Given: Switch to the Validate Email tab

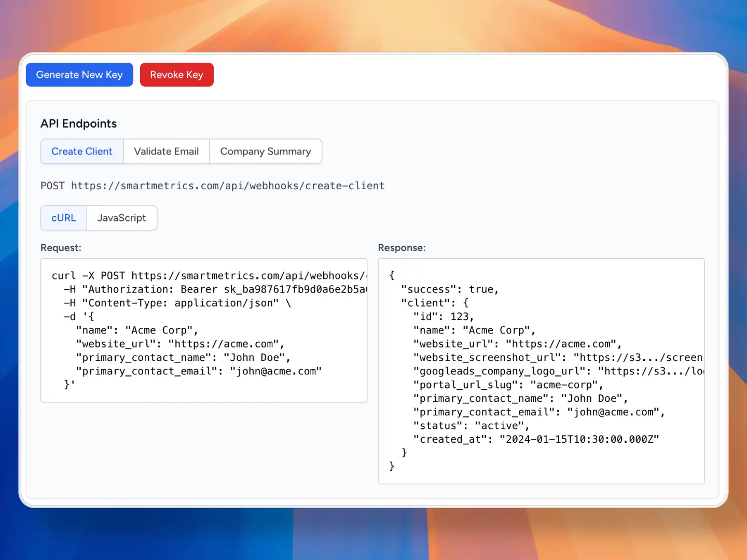Looking at the screenshot, I should (166, 151).
